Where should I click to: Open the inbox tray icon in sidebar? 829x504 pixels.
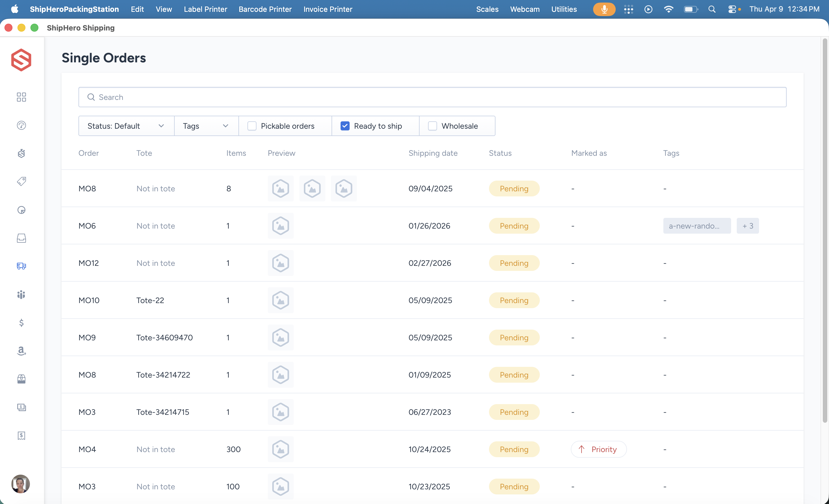point(21,238)
